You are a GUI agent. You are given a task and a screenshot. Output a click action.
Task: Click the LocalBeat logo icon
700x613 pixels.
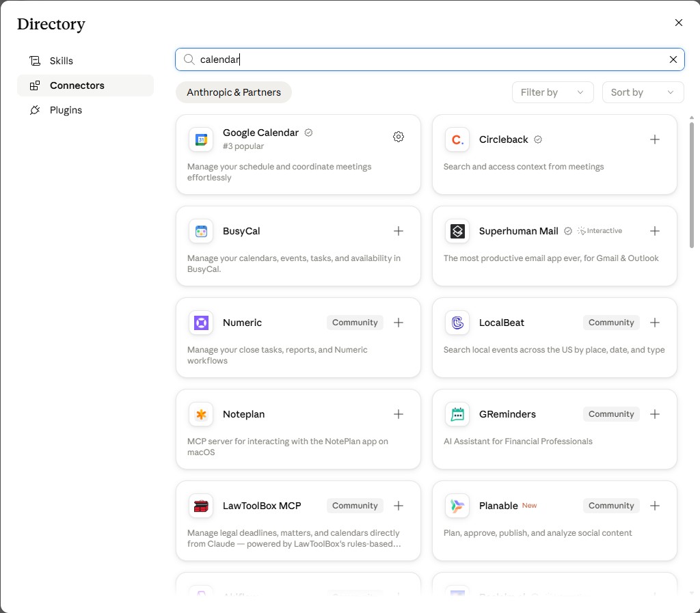(457, 323)
